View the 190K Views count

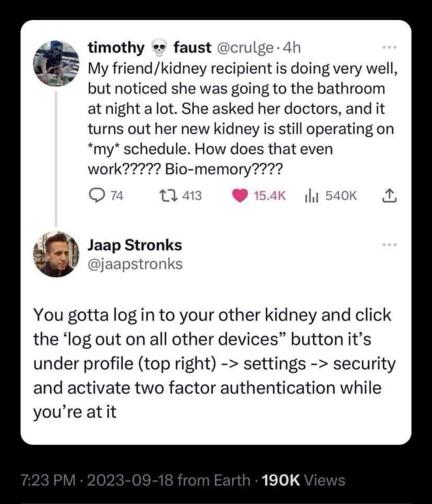304,480
